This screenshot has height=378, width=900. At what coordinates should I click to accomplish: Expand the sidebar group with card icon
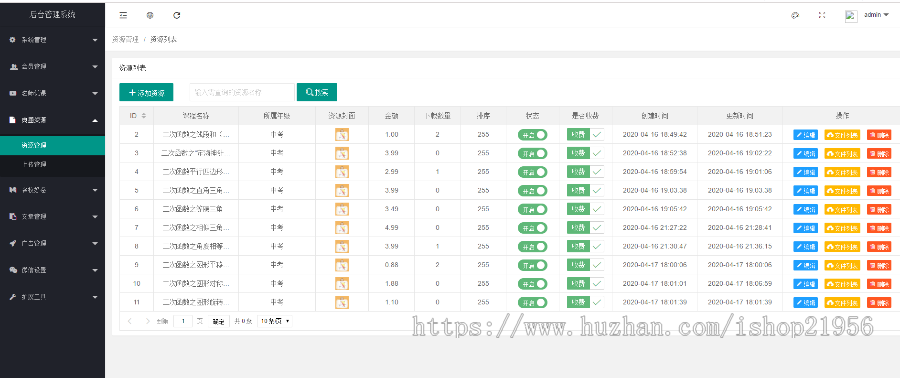pos(52,93)
